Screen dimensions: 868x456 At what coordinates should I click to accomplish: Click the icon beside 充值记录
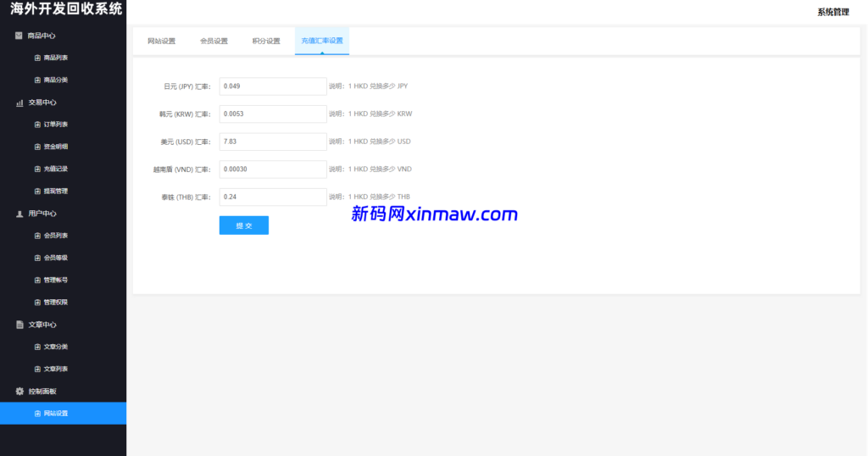(37, 169)
